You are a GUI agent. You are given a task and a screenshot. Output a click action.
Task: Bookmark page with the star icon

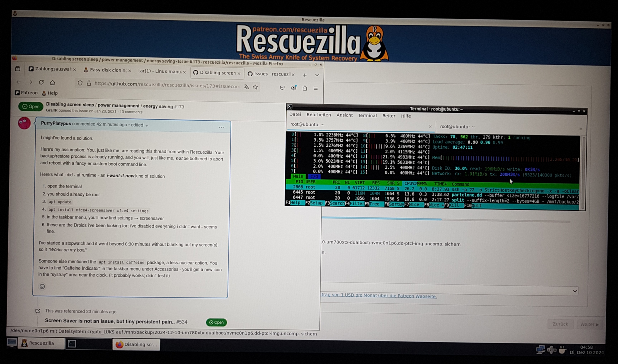[255, 87]
